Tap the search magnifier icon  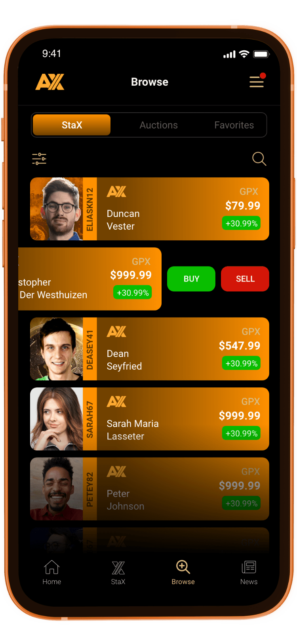(x=259, y=159)
